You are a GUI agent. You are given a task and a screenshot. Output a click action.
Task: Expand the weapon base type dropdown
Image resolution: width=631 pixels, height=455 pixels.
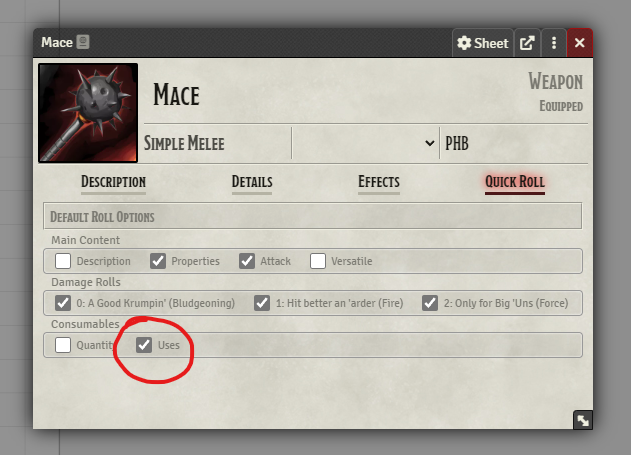pyautogui.click(x=365, y=143)
